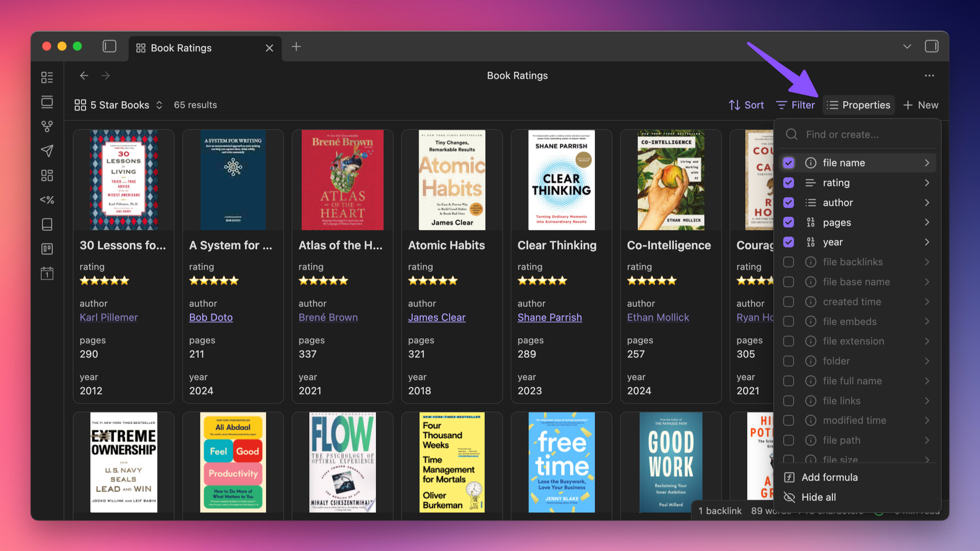Toggle the right sidebar panel icon
Screen dimensions: 980x551
931,47
